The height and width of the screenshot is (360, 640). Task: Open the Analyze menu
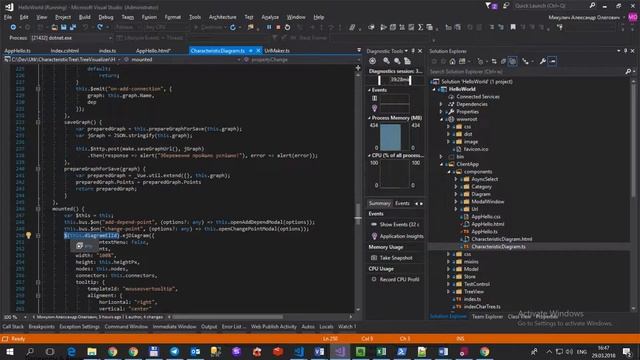click(x=270, y=17)
